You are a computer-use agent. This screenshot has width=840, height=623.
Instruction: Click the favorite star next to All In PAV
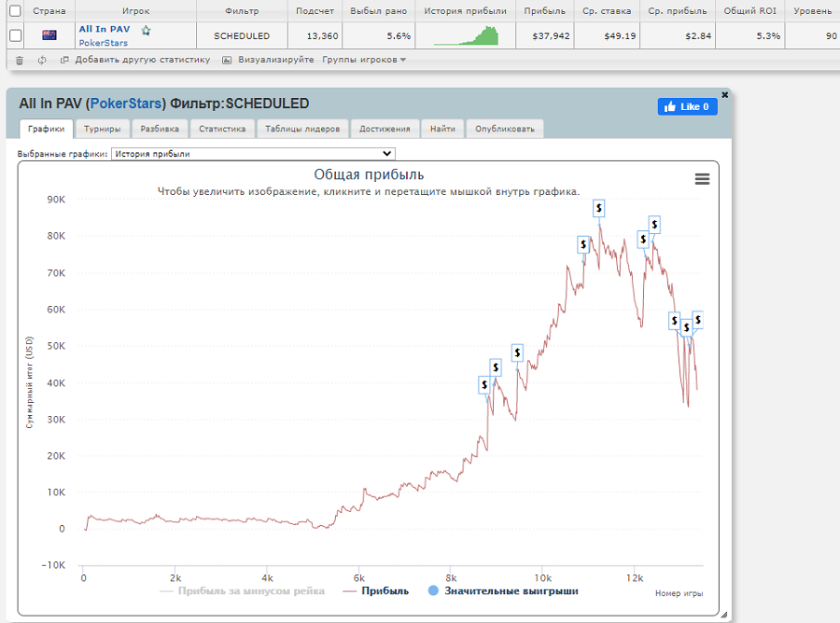click(146, 30)
